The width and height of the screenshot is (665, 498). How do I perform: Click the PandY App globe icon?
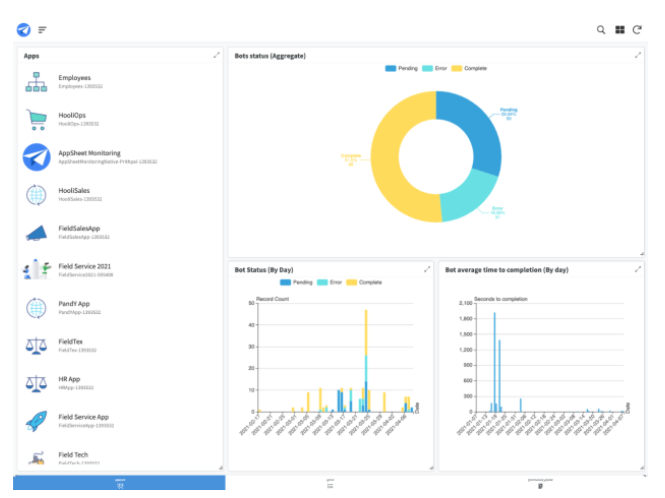(36, 308)
